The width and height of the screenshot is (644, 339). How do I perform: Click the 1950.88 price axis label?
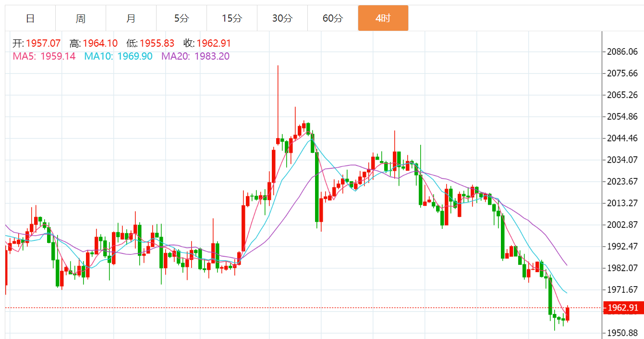623,333
